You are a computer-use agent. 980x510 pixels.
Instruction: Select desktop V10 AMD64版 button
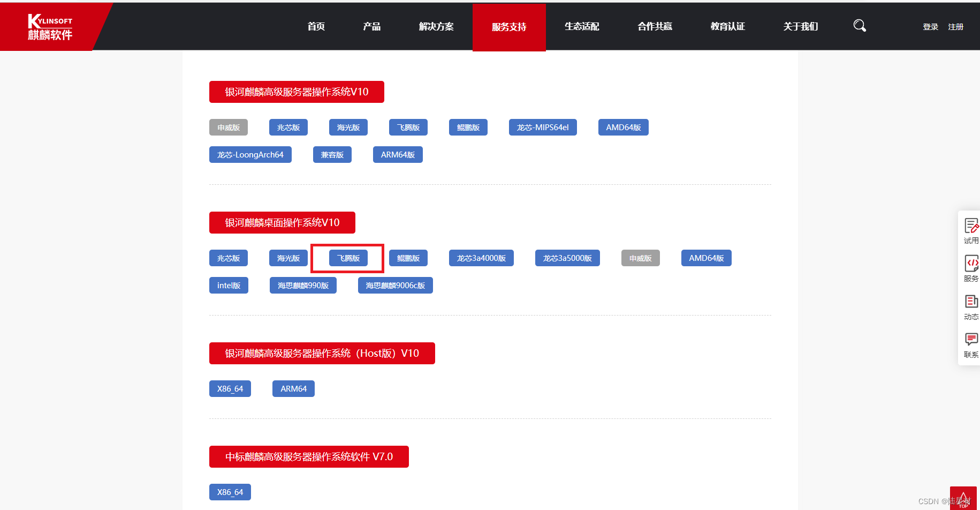point(706,258)
